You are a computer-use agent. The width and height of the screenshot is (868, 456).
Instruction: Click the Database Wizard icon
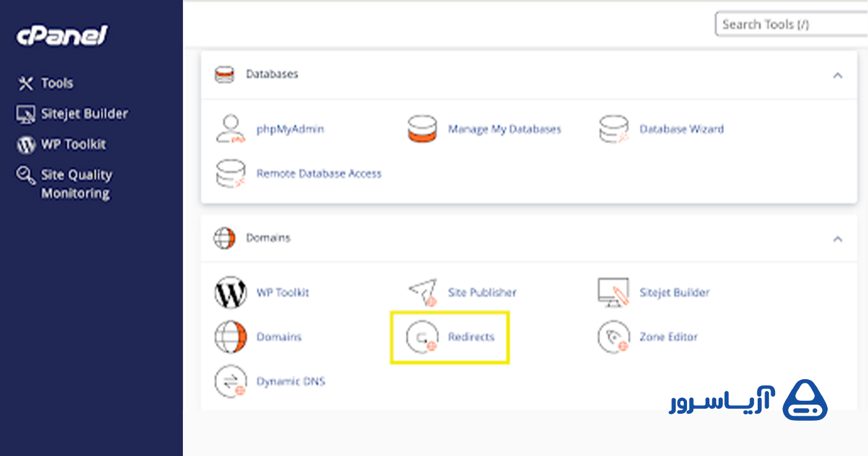[614, 129]
